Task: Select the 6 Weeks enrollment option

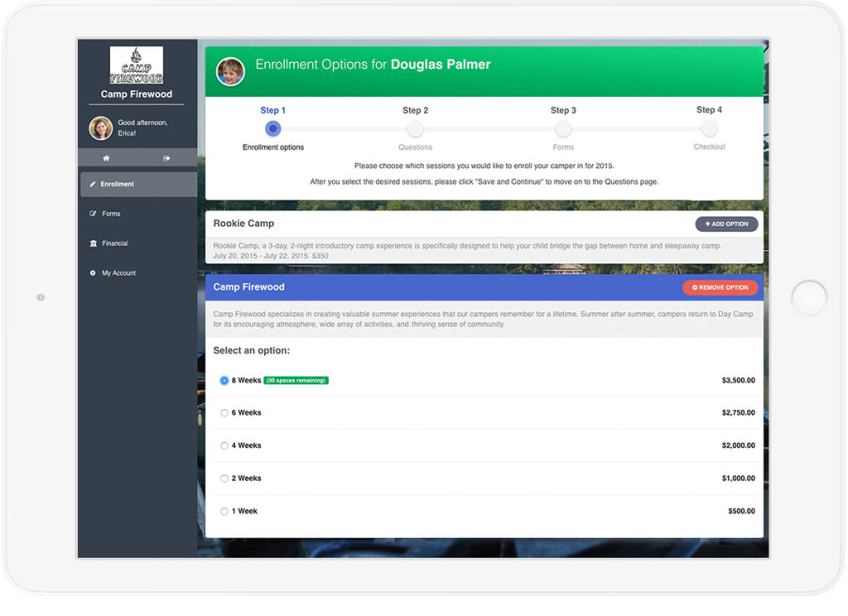Action: coord(222,412)
